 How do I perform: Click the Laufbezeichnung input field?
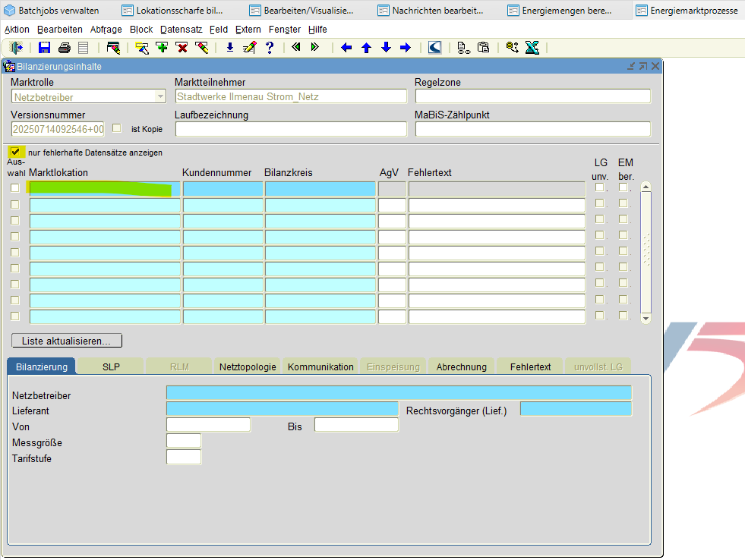pyautogui.click(x=291, y=129)
